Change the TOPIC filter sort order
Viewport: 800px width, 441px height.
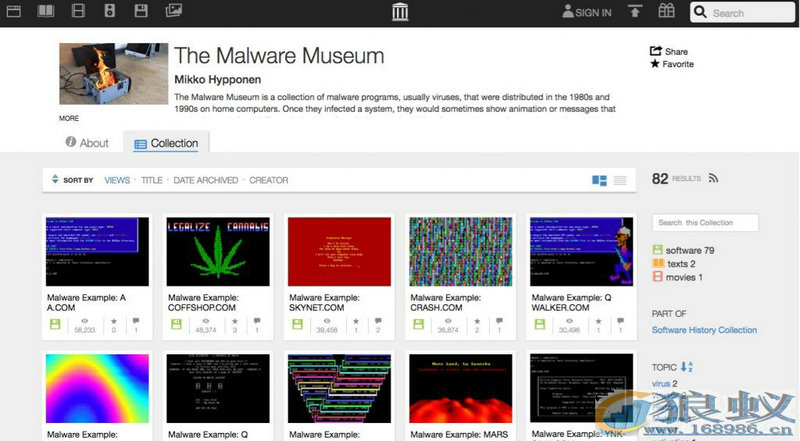[x=686, y=367]
